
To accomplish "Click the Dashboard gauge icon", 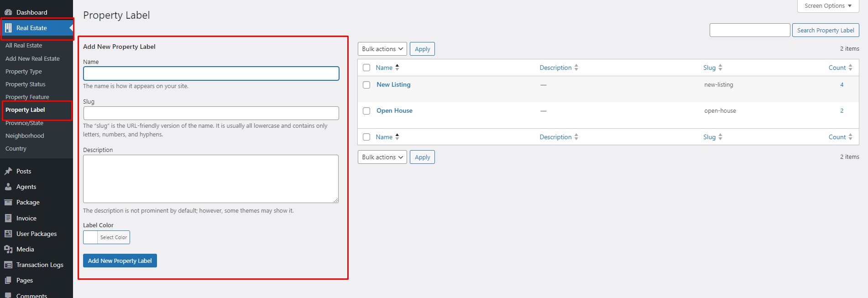I will pos(8,12).
